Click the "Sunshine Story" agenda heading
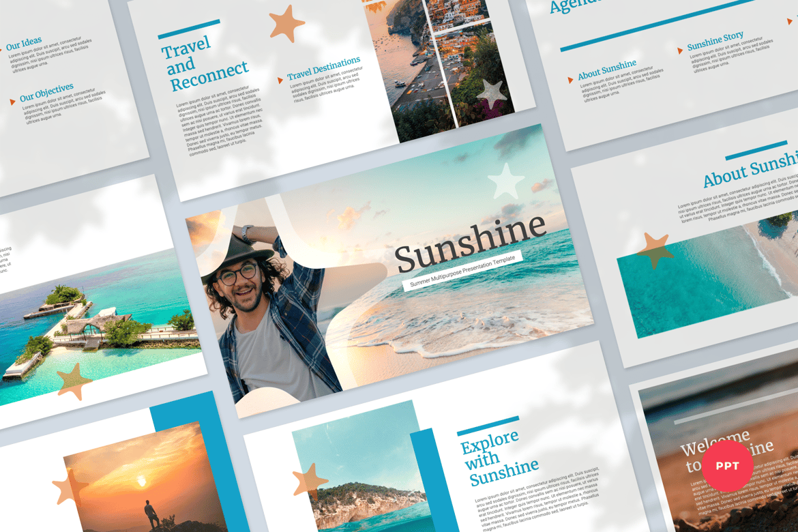This screenshot has height=532, width=798. coord(715,41)
